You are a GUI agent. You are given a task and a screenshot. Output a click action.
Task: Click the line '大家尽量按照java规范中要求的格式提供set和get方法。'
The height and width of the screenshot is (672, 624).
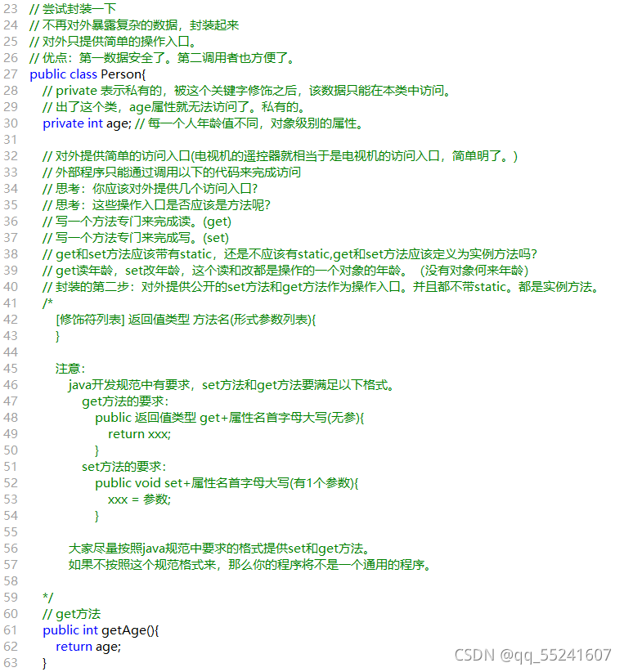[x=219, y=549]
